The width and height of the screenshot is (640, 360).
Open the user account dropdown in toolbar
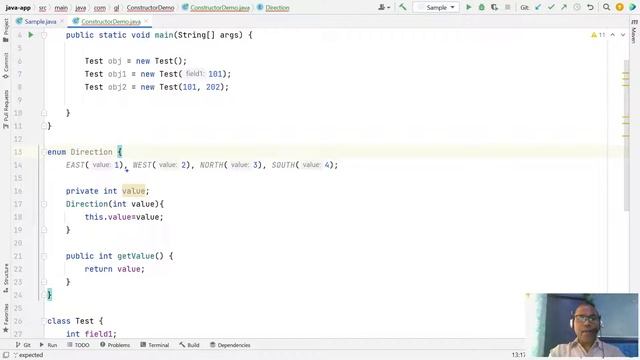384,7
